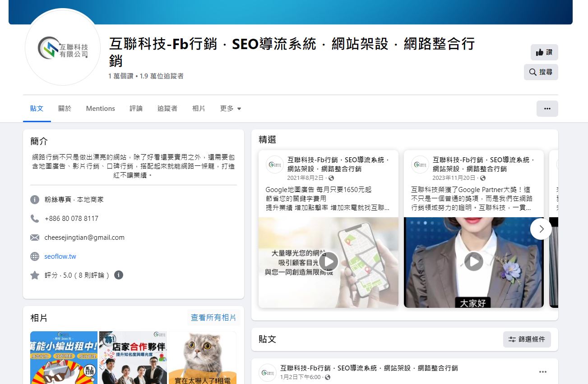Click page avatar on 2021年8月2日 featured post

pyautogui.click(x=275, y=165)
